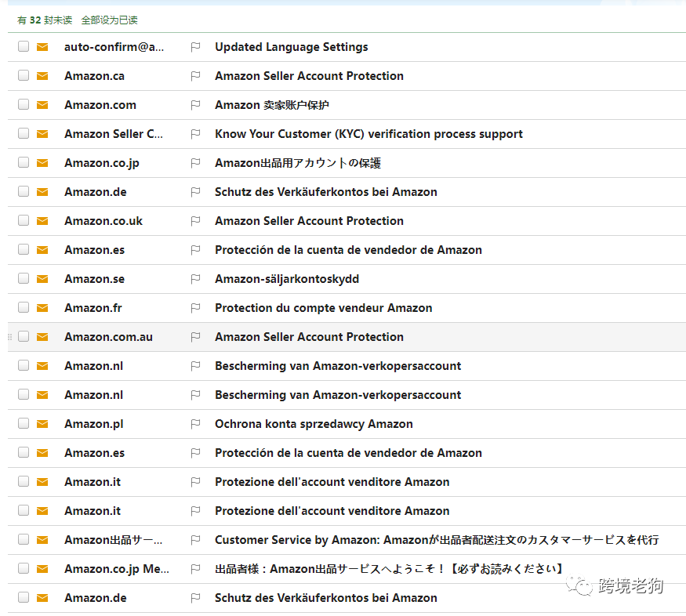This screenshot has height=616, width=686.
Task: Flag the Amazon.co.uk Seller Account Protection email
Action: pyautogui.click(x=195, y=221)
